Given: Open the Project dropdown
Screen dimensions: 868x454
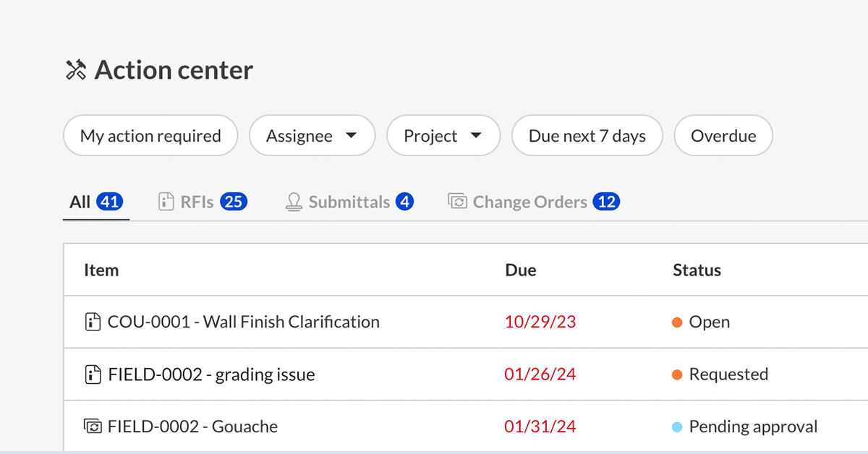Looking at the screenshot, I should (443, 135).
